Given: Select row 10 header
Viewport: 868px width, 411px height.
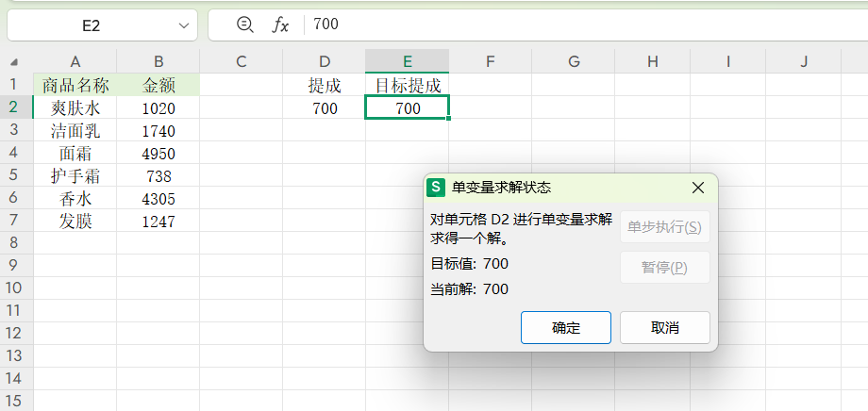Looking at the screenshot, I should (17, 288).
